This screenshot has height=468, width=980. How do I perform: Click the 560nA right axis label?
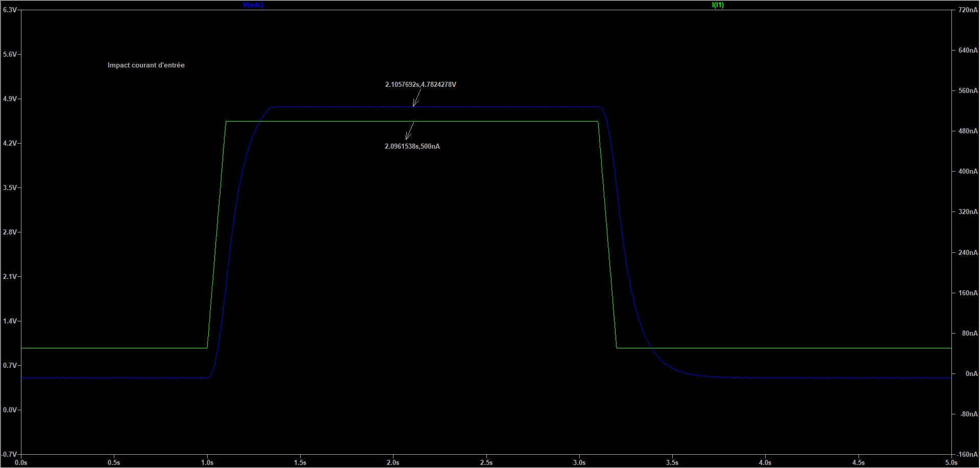tap(968, 91)
